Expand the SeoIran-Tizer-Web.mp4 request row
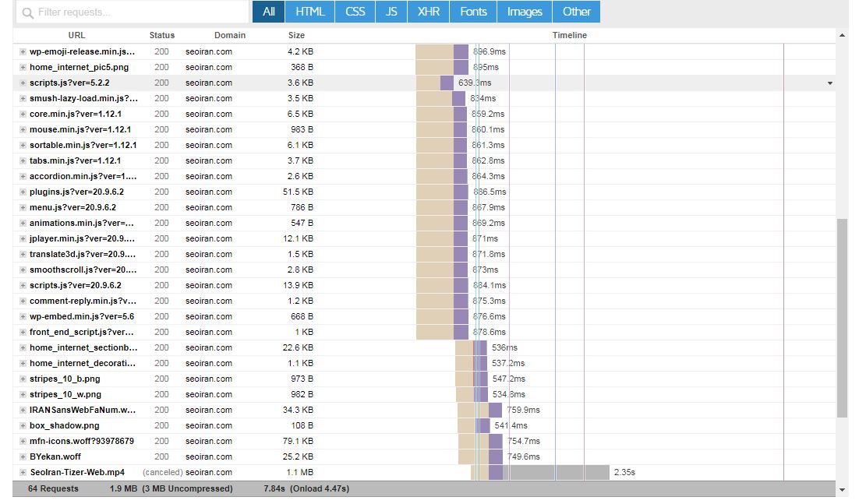The width and height of the screenshot is (859, 504). click(23, 473)
